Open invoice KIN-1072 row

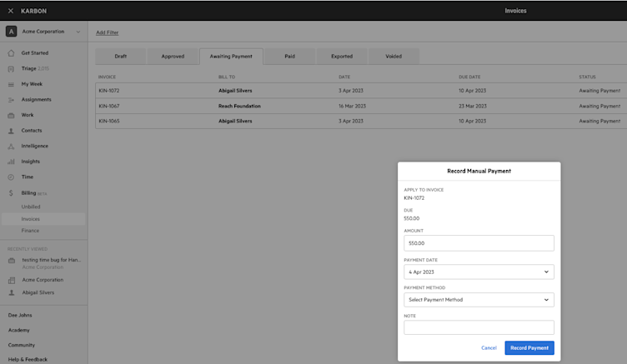361,91
